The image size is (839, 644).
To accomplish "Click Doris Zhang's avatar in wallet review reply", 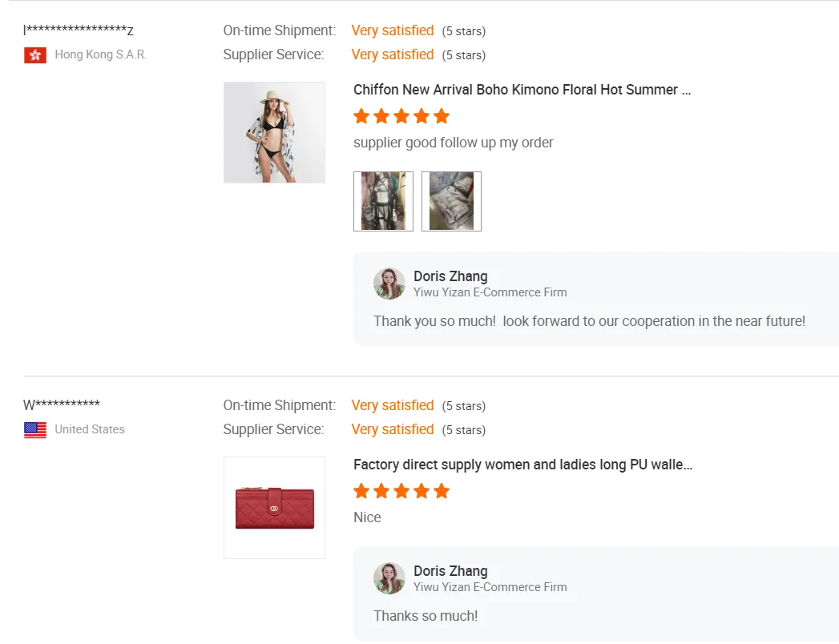I will click(389, 578).
